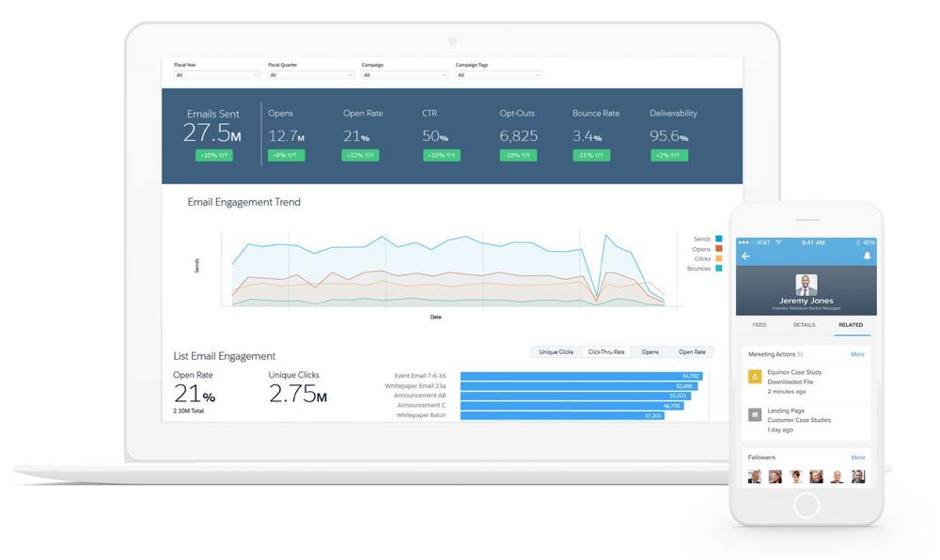Tap the notification bell icon

(x=867, y=256)
